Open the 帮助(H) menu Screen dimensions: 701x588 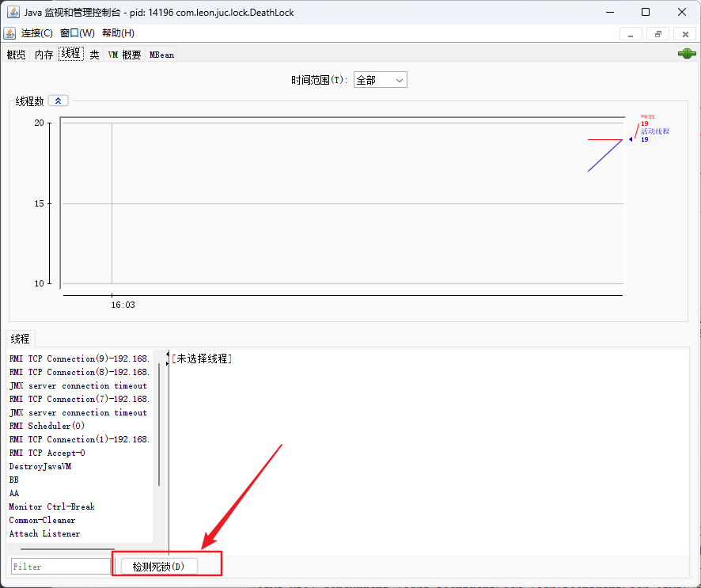(x=118, y=33)
